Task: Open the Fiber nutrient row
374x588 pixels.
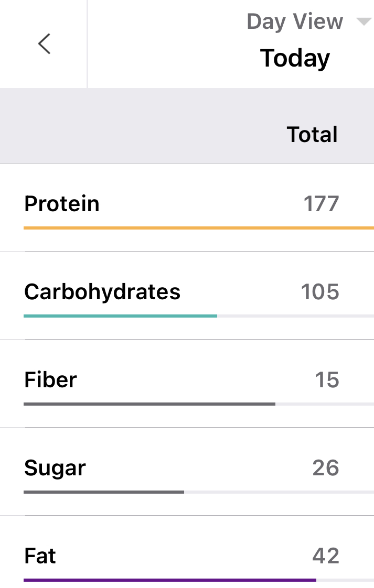Action: [x=50, y=379]
